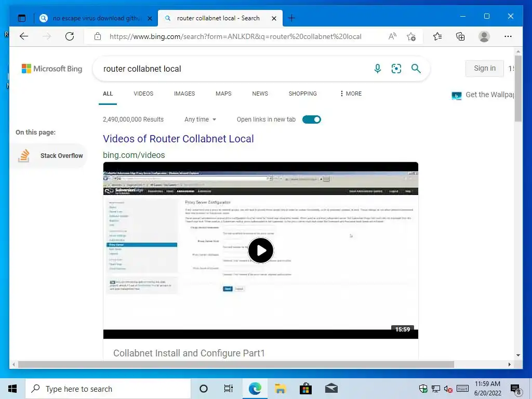Expand the Any time filter
Image resolution: width=532 pixels, height=399 pixels.
[200, 119]
